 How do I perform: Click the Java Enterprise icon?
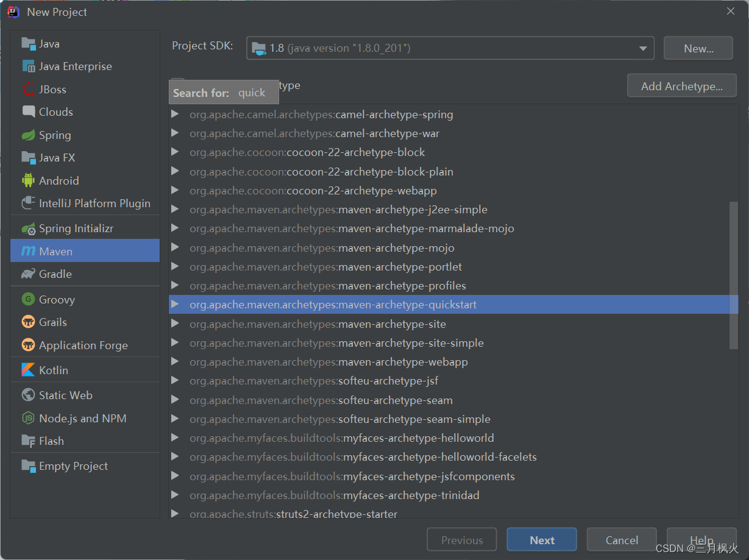(x=29, y=66)
